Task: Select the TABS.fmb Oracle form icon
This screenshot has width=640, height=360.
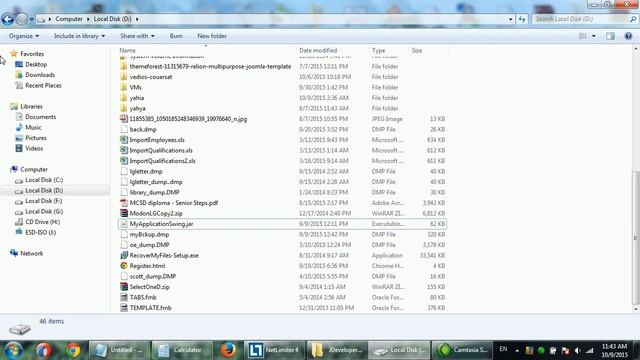Action: 124,297
